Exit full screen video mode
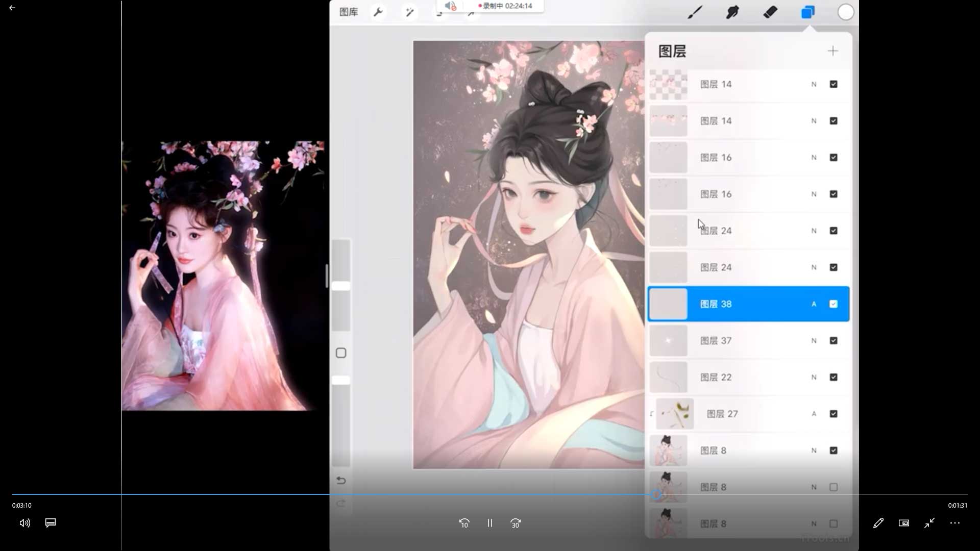 pyautogui.click(x=929, y=523)
